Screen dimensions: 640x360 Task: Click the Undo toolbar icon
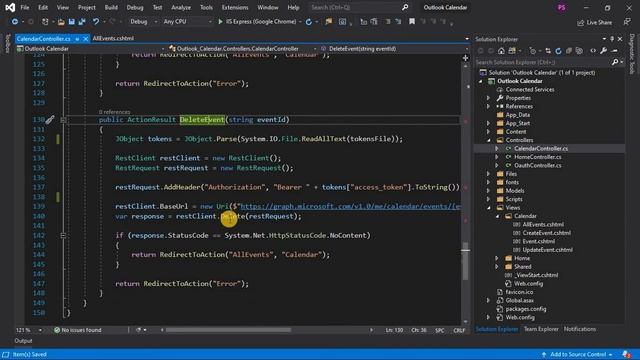(96, 22)
